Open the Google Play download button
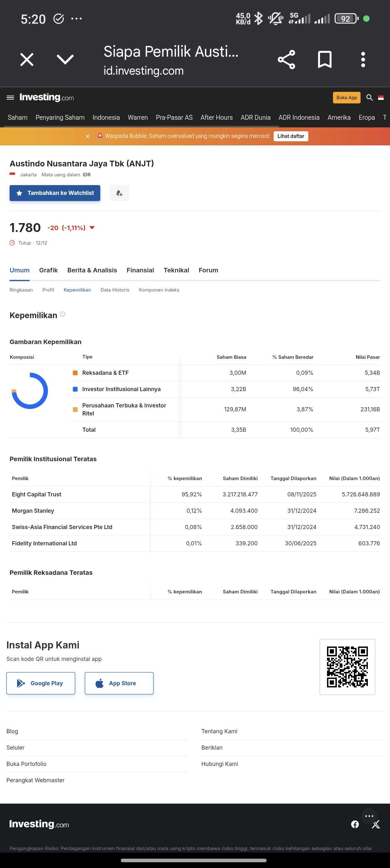The width and height of the screenshot is (390, 868). [41, 683]
